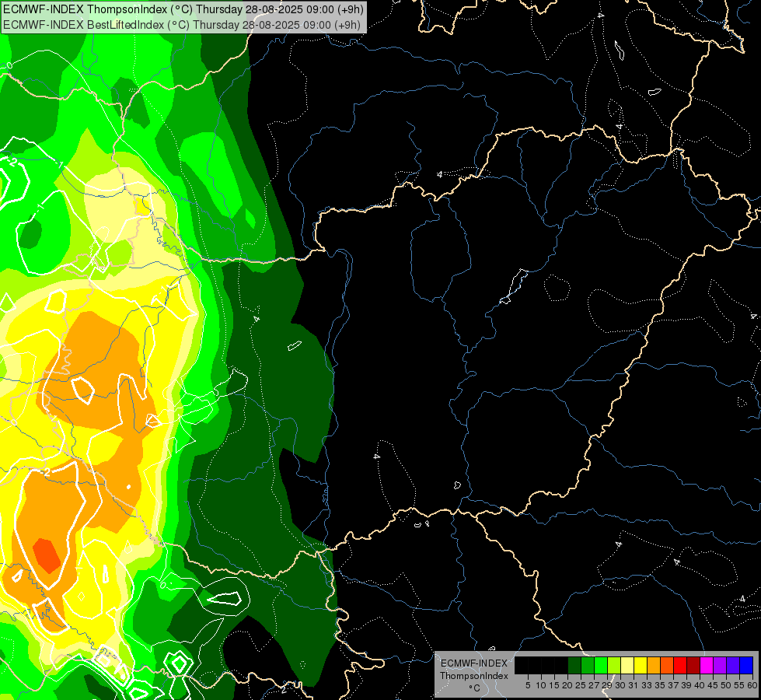Select the dark green 20-25 legend swatch
The image size is (761, 700).
574,665
